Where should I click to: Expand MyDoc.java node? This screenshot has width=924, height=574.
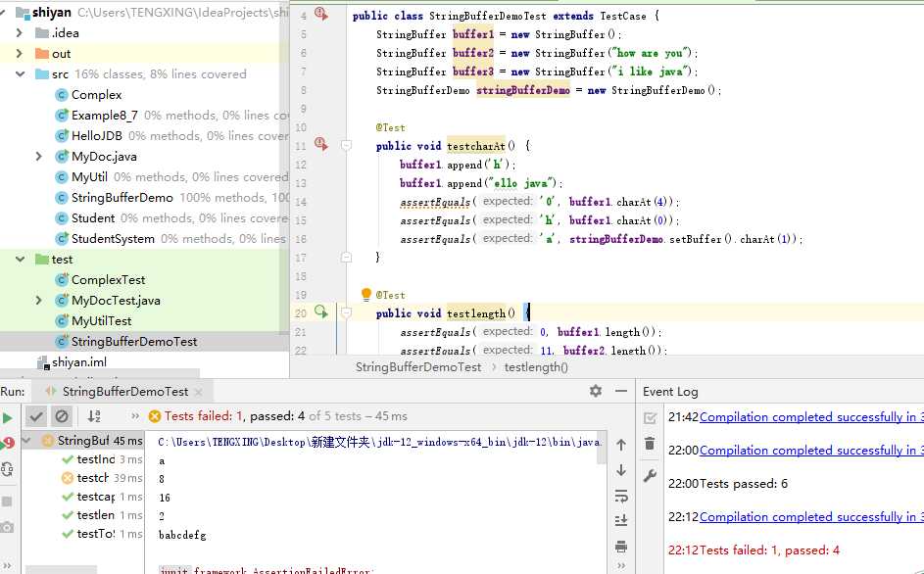39,156
